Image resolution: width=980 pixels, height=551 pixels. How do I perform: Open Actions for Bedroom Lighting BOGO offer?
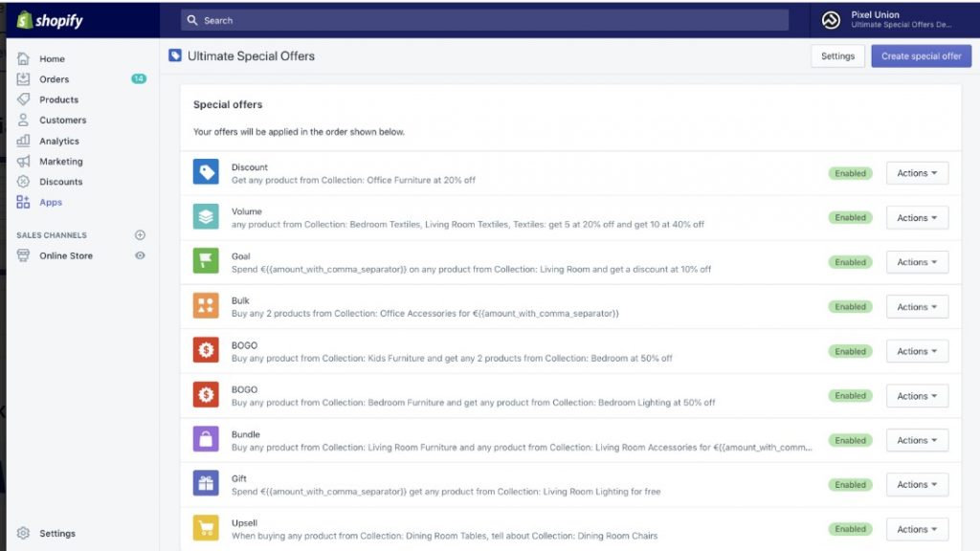click(917, 395)
